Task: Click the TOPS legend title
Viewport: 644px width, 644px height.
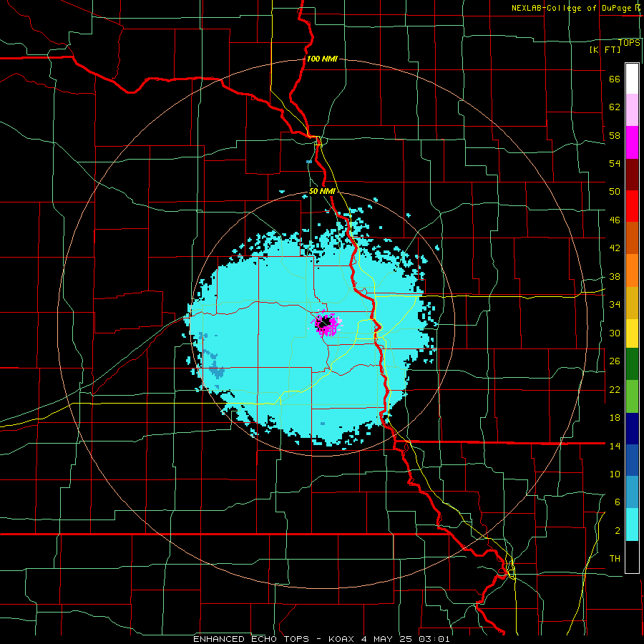Action: [629, 43]
